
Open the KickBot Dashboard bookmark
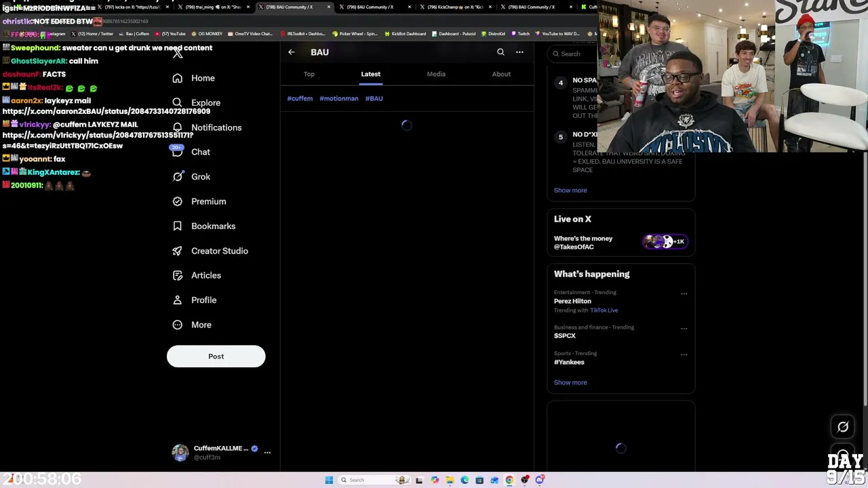coord(406,34)
